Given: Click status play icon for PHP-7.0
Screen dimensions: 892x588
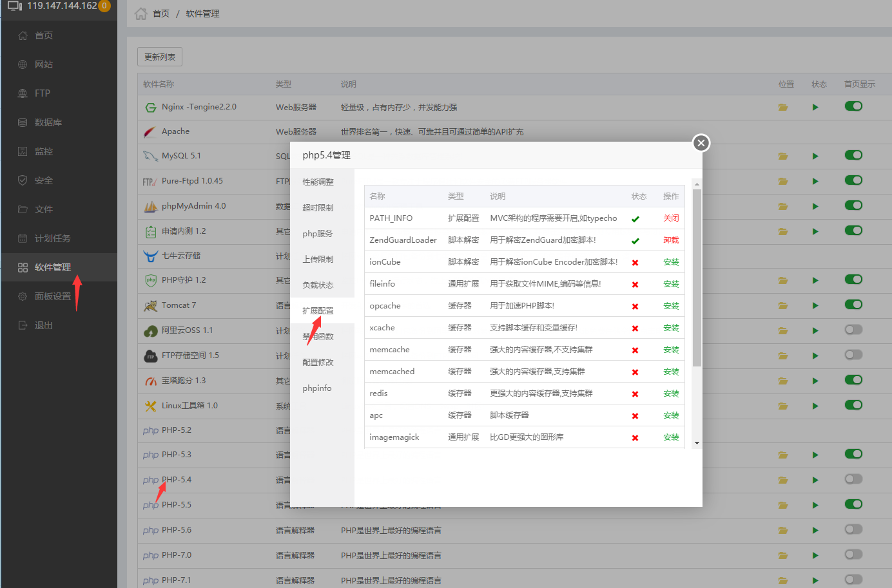Looking at the screenshot, I should coord(815,556).
